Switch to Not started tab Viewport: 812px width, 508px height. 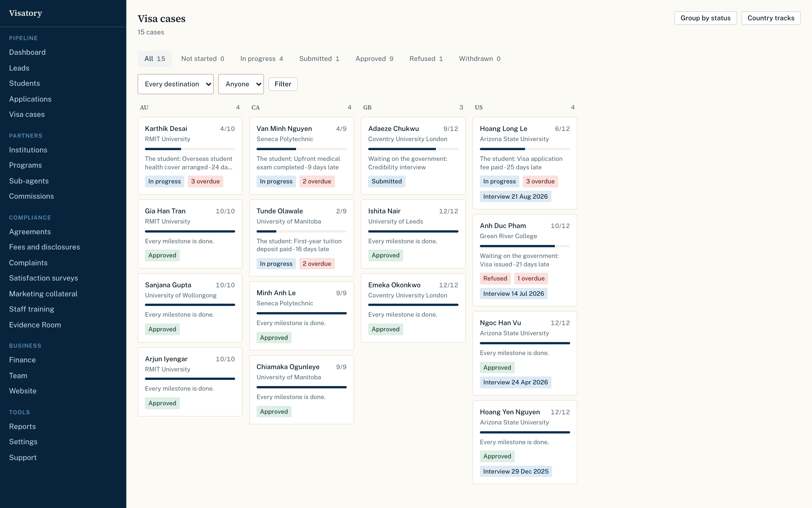pos(203,59)
